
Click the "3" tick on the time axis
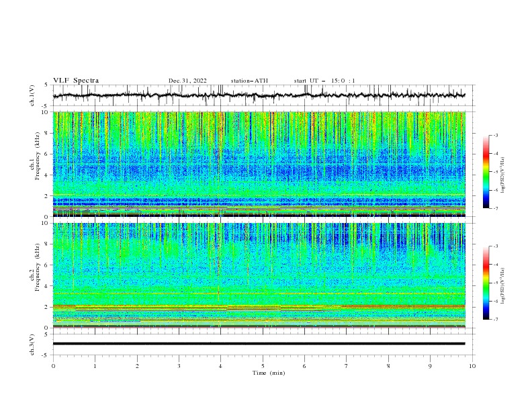(x=179, y=366)
